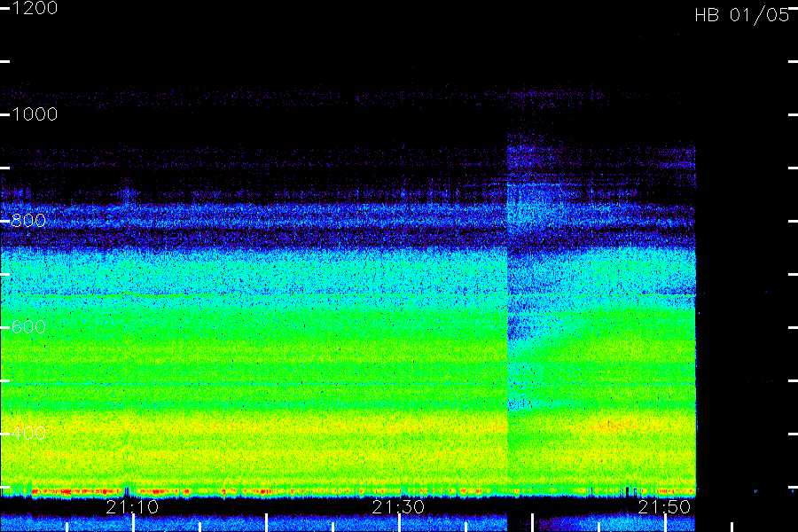Click the 21:50 time label
This screenshot has height=532, width=798.
tap(664, 507)
